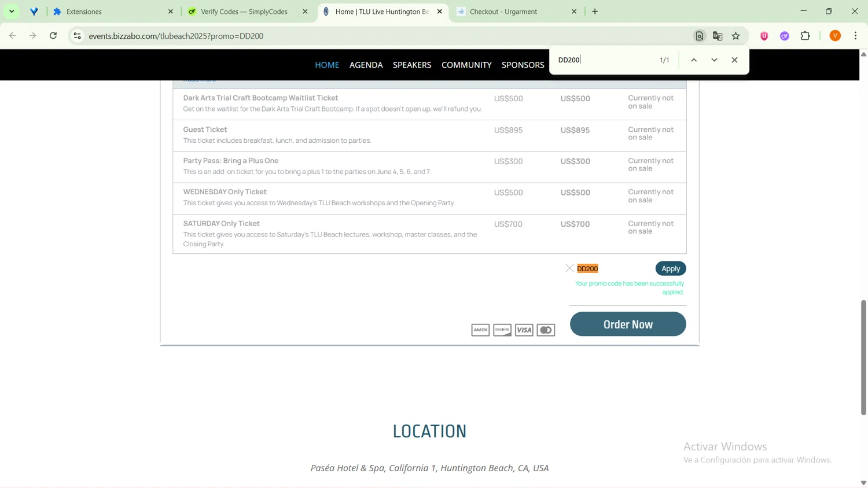Click the bold US$300 Party Pass price
The width and height of the screenshot is (868, 488).
coord(575,161)
